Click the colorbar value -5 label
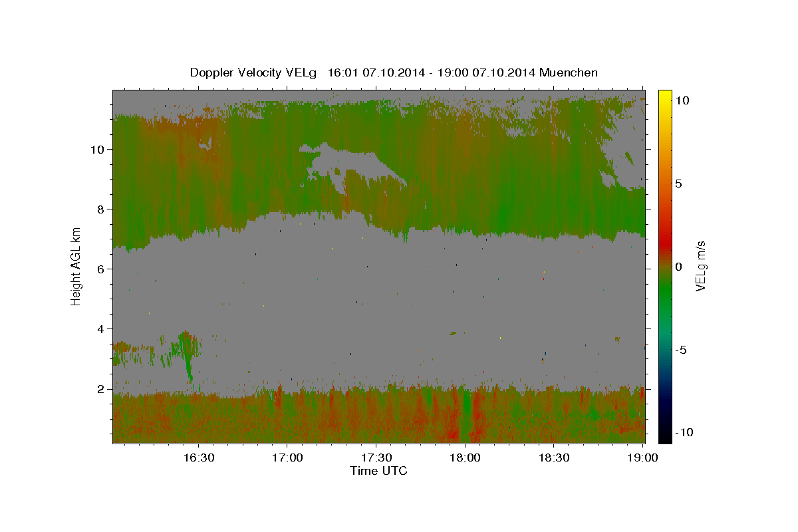Image resolution: width=798 pixels, height=532 pixels. (x=681, y=350)
